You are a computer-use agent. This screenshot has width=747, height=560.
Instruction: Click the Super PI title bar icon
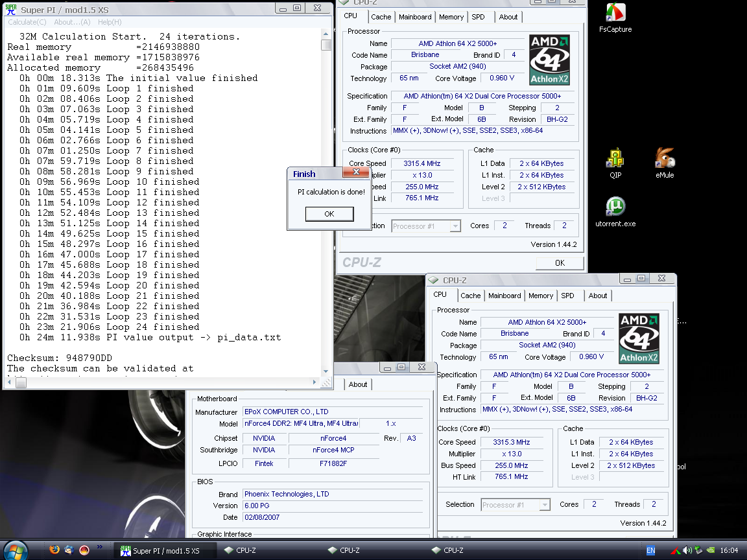coord(11,9)
